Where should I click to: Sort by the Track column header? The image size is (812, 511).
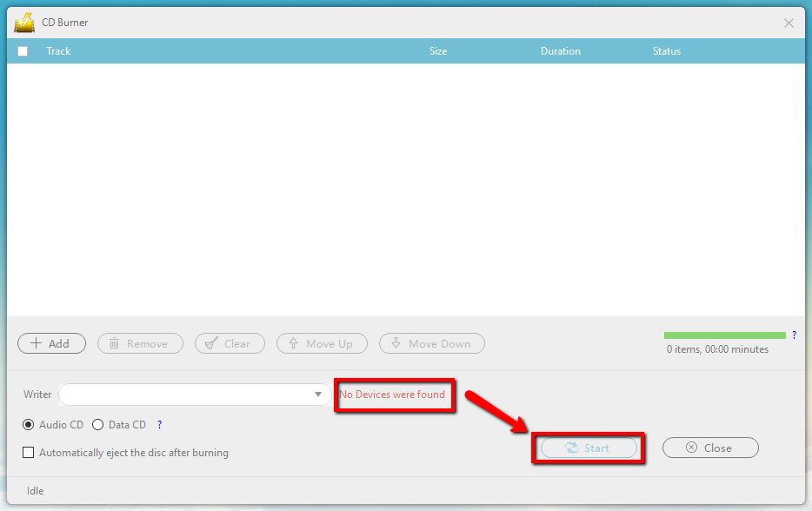(x=58, y=51)
